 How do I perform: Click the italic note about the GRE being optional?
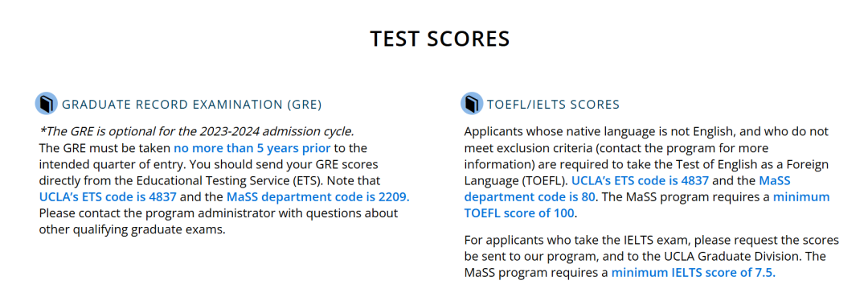[x=197, y=132]
